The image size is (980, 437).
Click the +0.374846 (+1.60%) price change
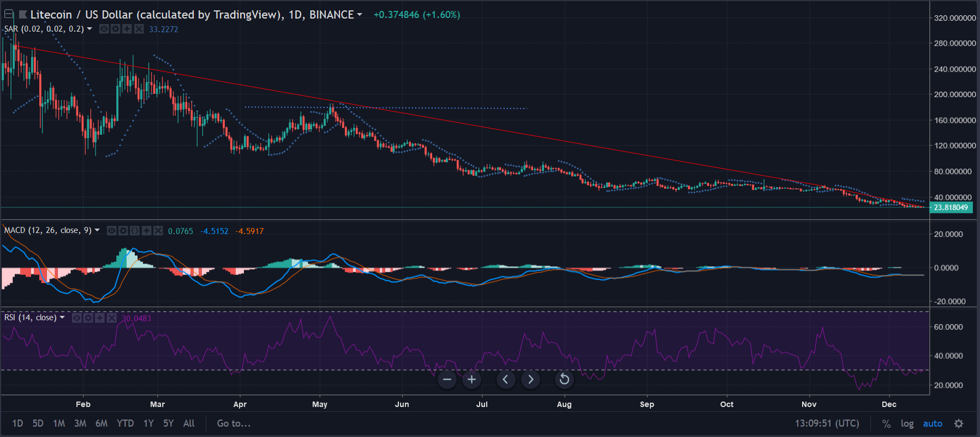[417, 15]
